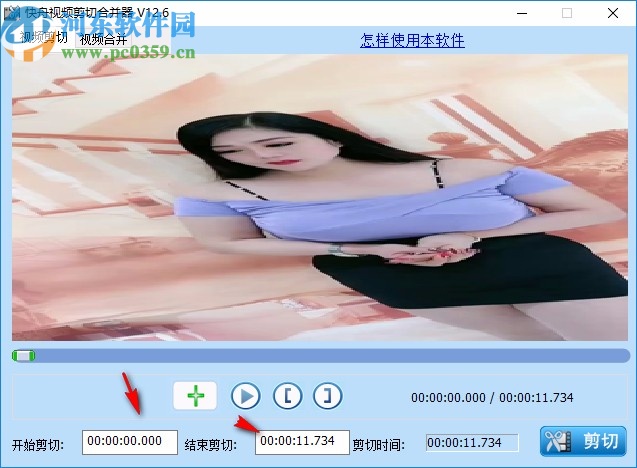Click the 00:00:00.000 / 00:00:11.734 time readout
Viewport: 637px width, 468px height.
click(x=492, y=397)
